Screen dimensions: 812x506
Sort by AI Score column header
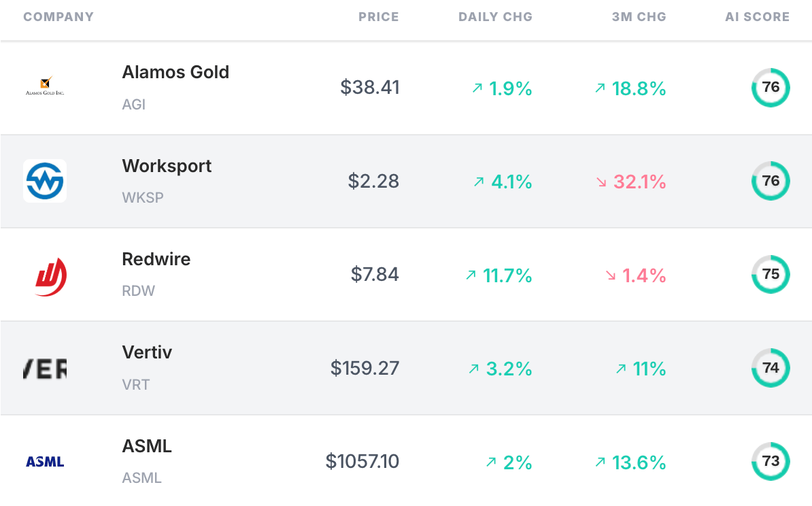[757, 17]
